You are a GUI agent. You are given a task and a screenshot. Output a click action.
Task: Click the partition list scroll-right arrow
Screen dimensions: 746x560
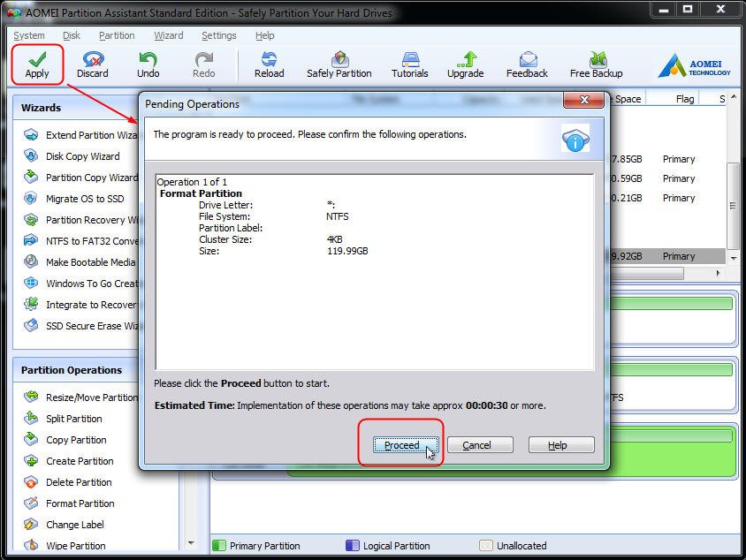coord(718,273)
